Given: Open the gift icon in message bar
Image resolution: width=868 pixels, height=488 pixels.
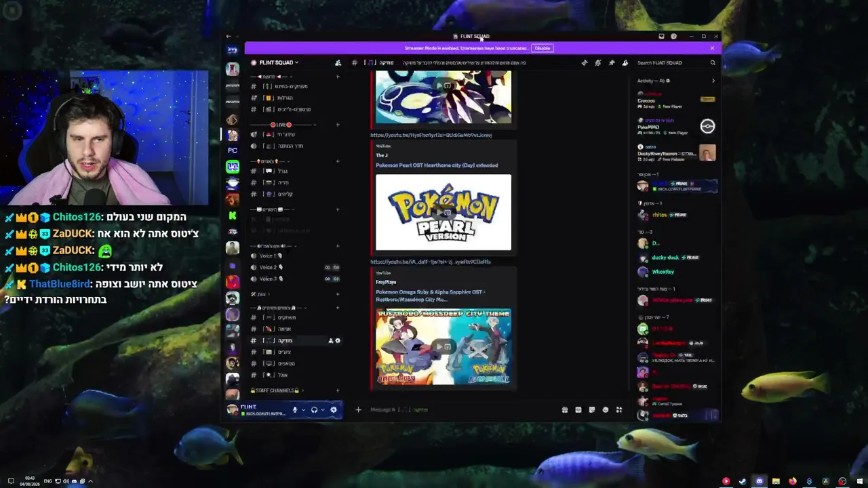Looking at the screenshot, I should pyautogui.click(x=565, y=410).
